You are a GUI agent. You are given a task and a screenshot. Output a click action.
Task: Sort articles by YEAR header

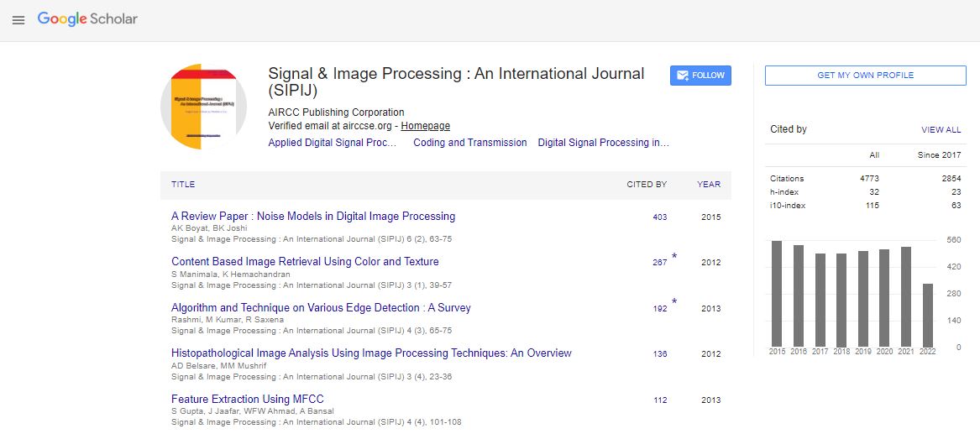tap(709, 184)
